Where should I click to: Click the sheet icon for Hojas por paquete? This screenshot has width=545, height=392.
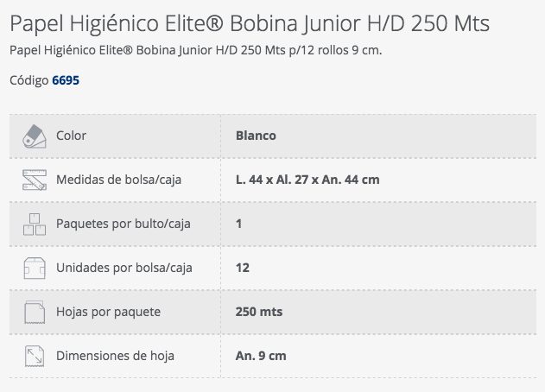[x=35, y=312]
